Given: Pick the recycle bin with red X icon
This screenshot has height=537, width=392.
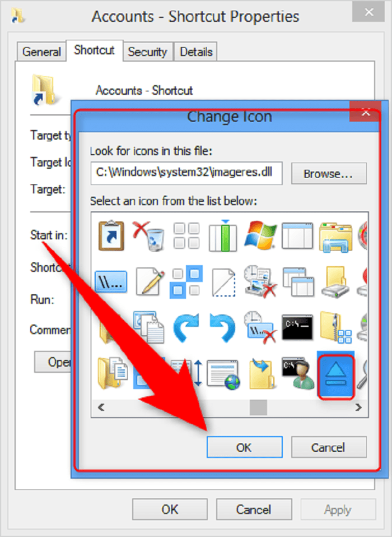Looking at the screenshot, I should [x=148, y=235].
